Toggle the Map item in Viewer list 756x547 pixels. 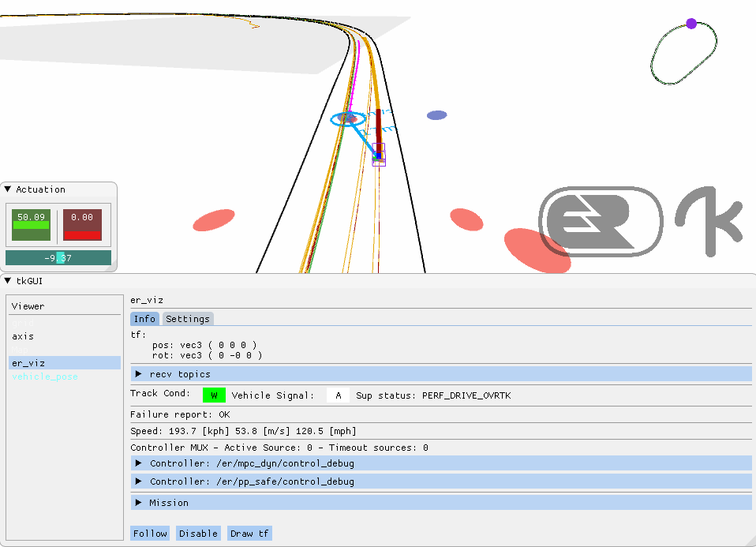(21, 350)
